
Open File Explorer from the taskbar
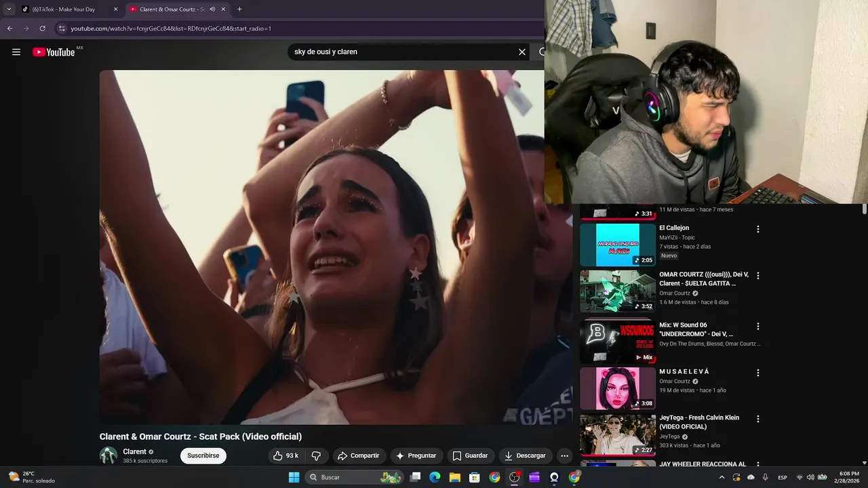(x=455, y=477)
